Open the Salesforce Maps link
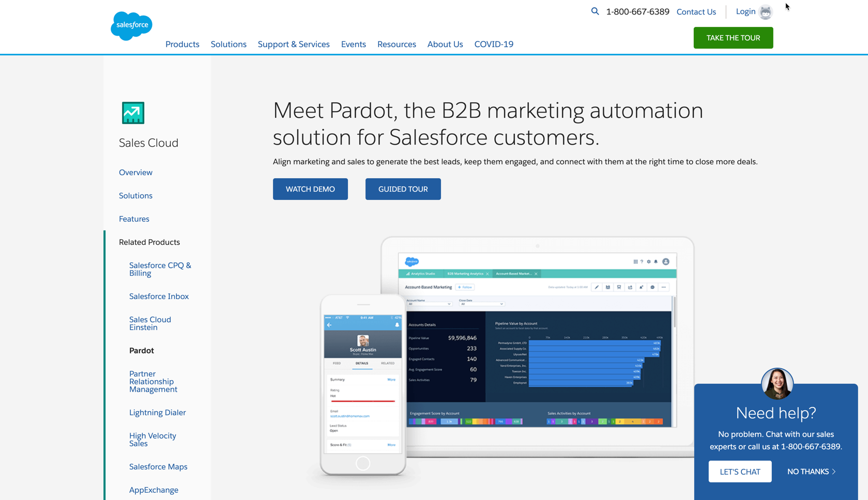Screen dimensions: 868x500 click(158, 467)
